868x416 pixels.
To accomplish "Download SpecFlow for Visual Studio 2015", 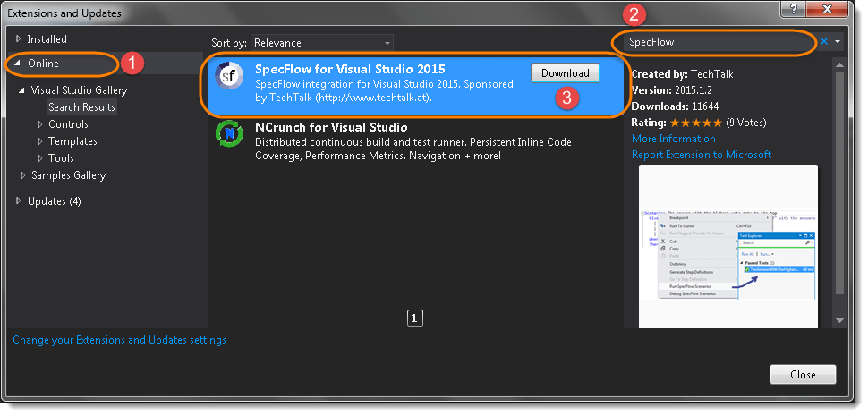I will pyautogui.click(x=566, y=73).
